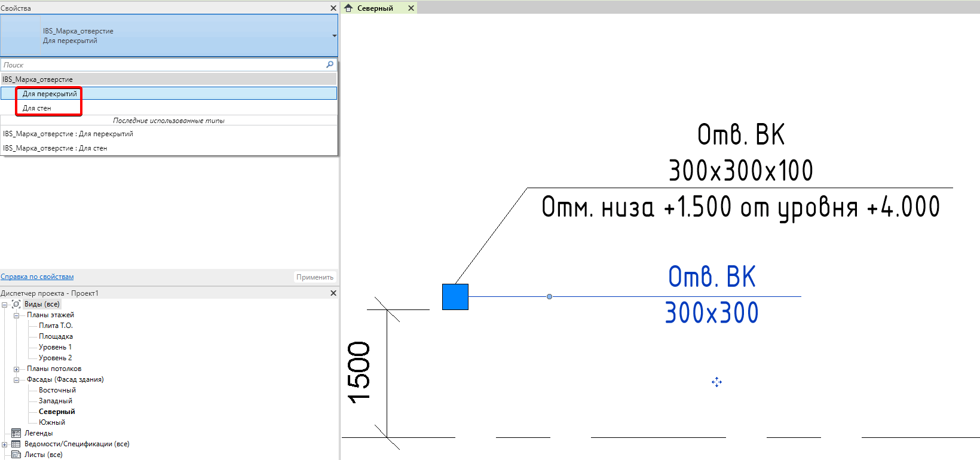This screenshot has width=980, height=460.
Task: Pick recent type IBS_Марка_отверстие : Для стен
Action: point(169,148)
